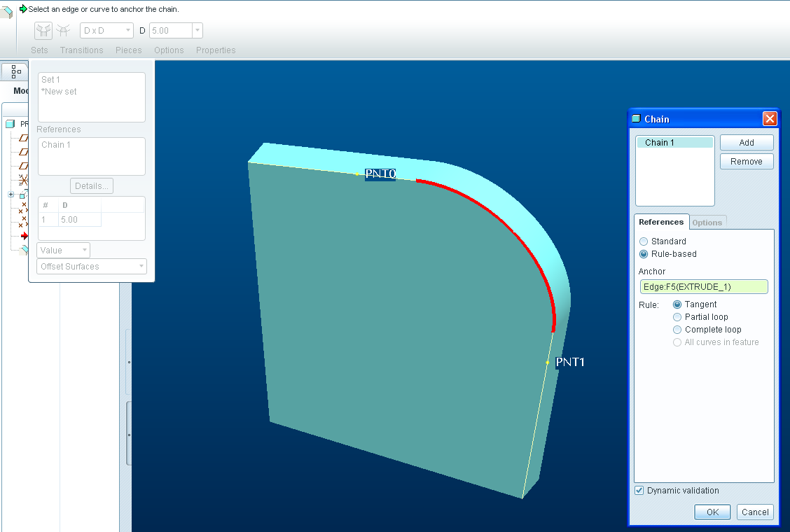
Task: Select All curves in feature rule
Action: [x=677, y=342]
